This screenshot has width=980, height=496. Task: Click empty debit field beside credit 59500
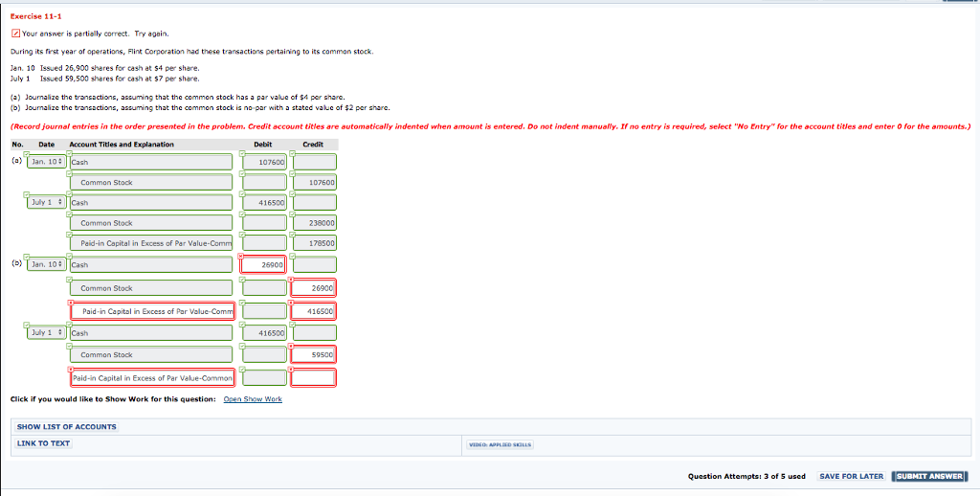pyautogui.click(x=265, y=354)
